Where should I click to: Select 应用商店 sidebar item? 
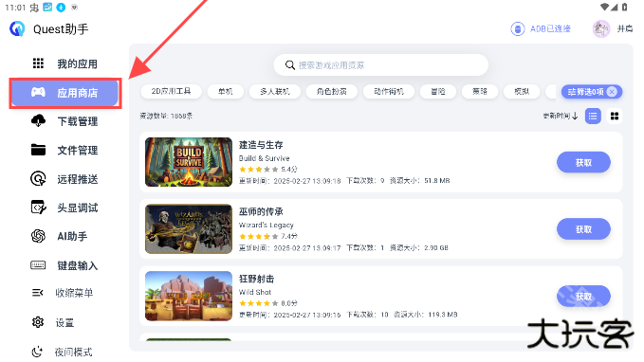tap(64, 93)
